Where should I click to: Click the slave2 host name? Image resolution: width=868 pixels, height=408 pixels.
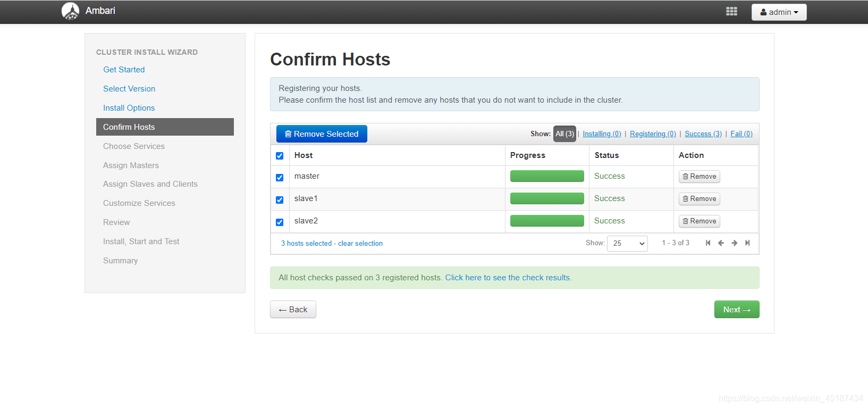(306, 221)
